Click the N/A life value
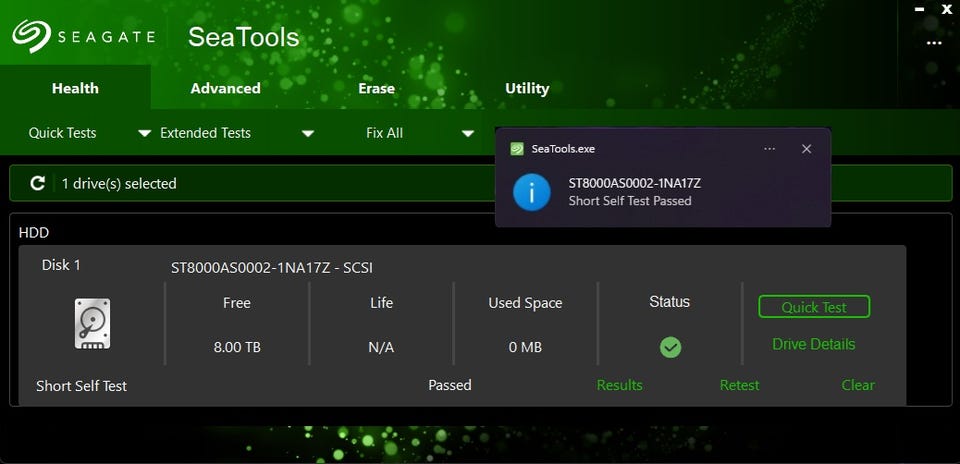The height and width of the screenshot is (464, 960). pyautogui.click(x=381, y=348)
